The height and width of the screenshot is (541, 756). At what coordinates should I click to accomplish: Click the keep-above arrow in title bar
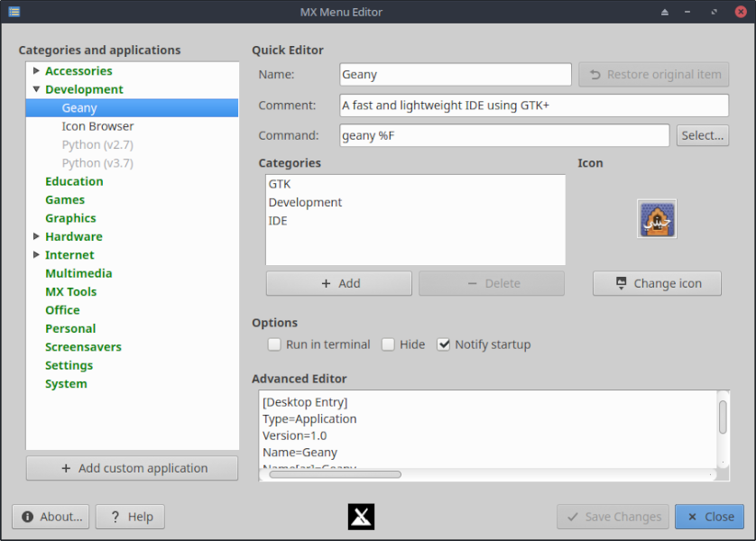(664, 12)
